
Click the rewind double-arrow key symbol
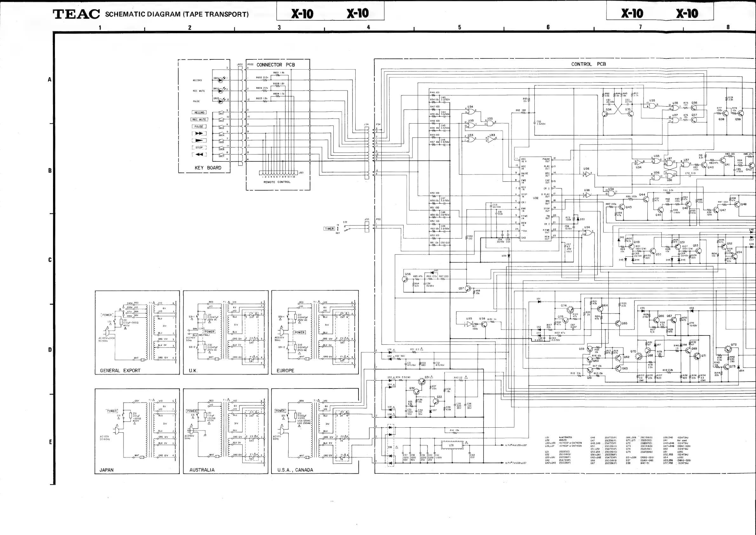coord(199,154)
